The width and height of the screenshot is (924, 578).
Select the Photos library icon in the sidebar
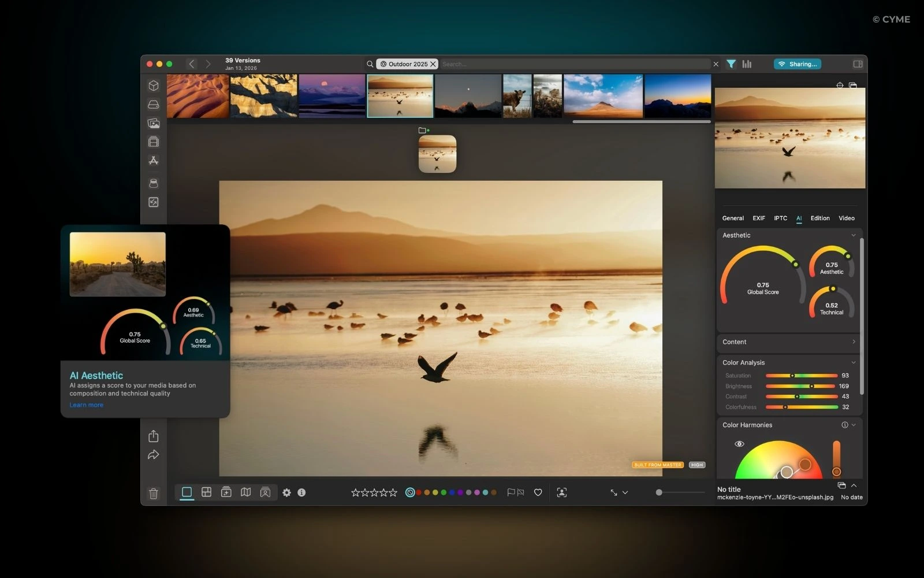(x=153, y=123)
